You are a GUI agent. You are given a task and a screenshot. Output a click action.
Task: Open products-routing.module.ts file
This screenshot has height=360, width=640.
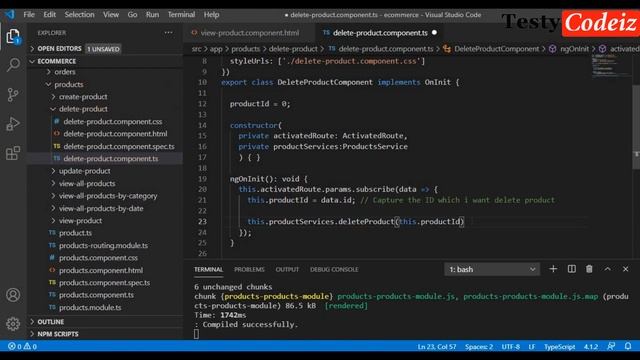[x=103, y=245]
